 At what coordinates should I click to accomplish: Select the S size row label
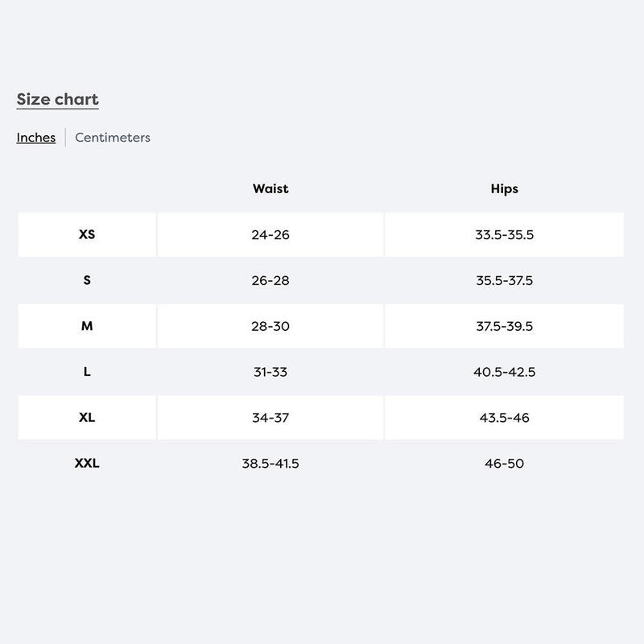(87, 281)
